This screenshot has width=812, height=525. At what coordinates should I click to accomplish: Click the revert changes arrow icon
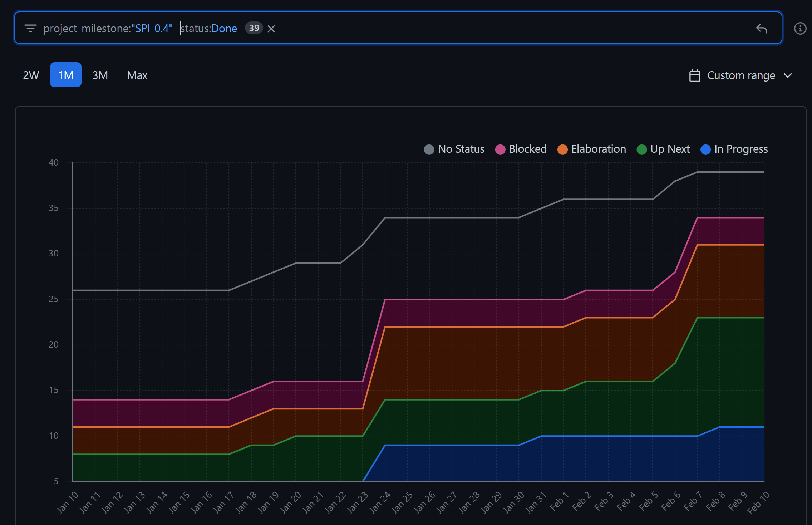762,28
